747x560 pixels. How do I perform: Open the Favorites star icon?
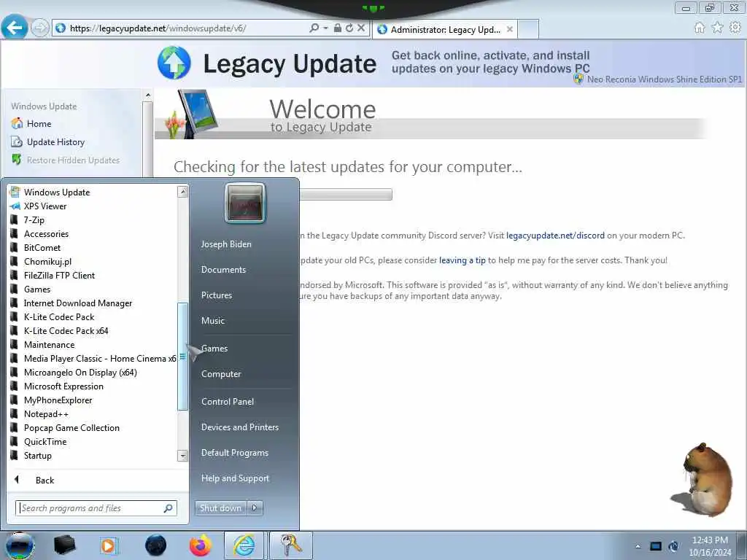tap(717, 28)
